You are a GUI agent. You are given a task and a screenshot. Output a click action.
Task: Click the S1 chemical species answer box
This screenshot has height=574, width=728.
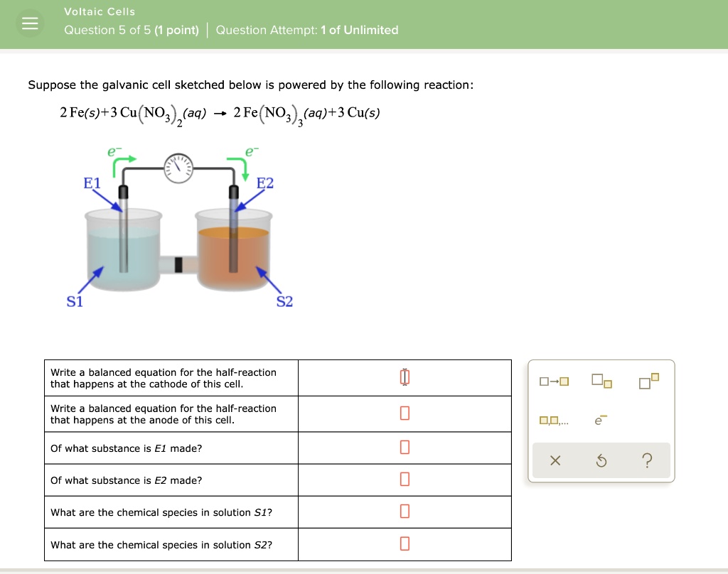pos(405,511)
